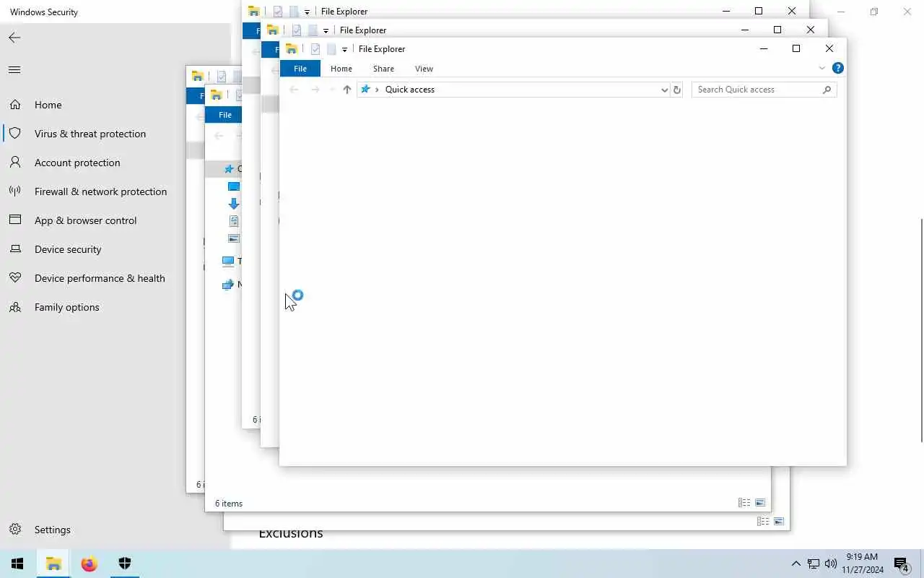
Task: Open the Quick Access Toolbar dropdown in the middle File Explorer
Action: (x=326, y=31)
